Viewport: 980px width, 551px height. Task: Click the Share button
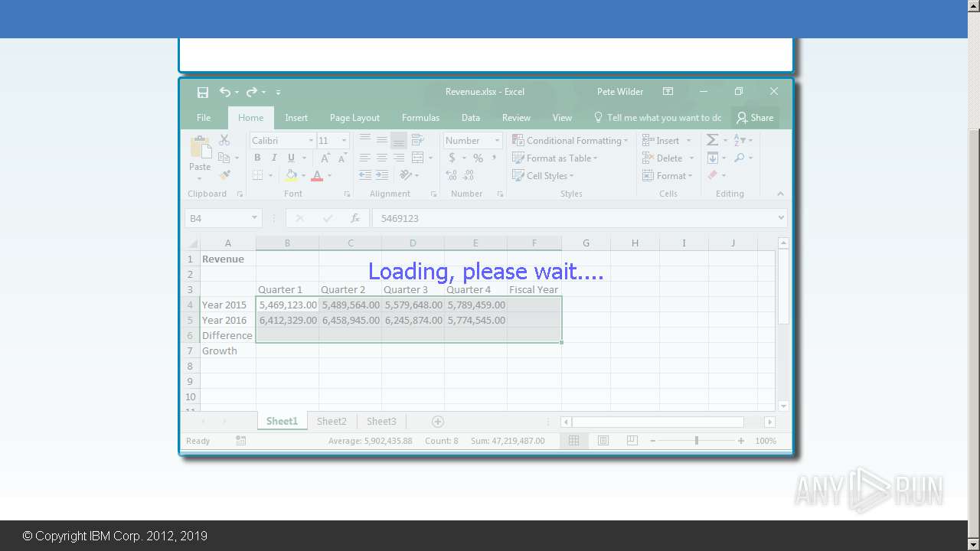click(755, 118)
